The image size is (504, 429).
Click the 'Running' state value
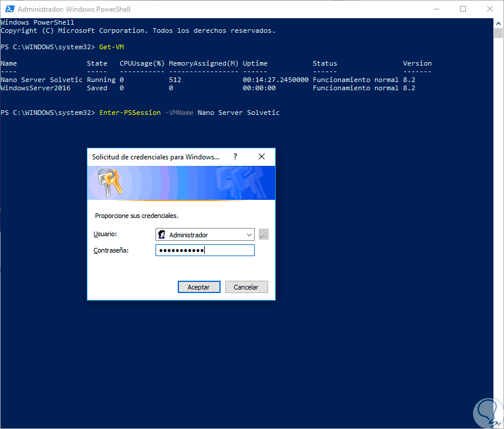click(102, 80)
